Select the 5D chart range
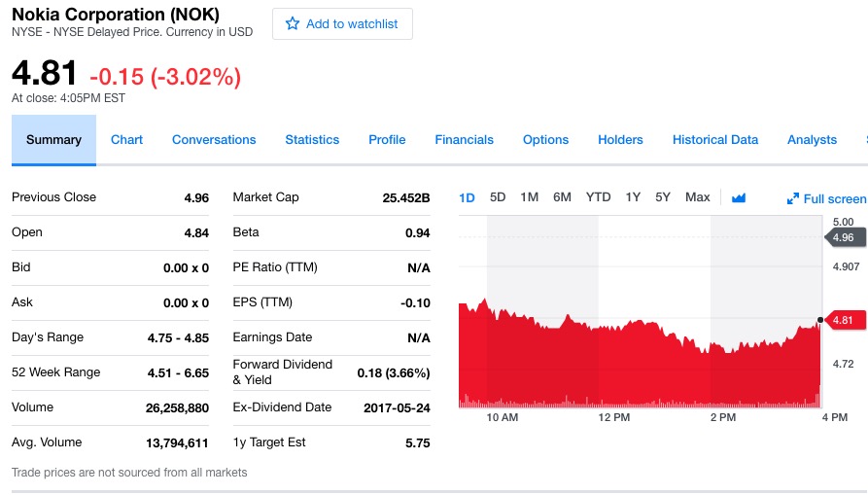This screenshot has width=868, height=495. click(x=498, y=197)
